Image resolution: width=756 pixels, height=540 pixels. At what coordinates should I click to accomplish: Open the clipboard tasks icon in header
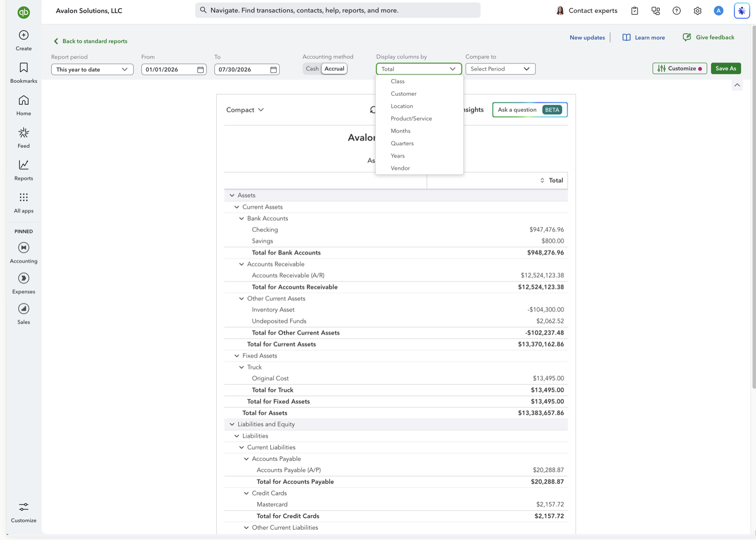pos(635,11)
